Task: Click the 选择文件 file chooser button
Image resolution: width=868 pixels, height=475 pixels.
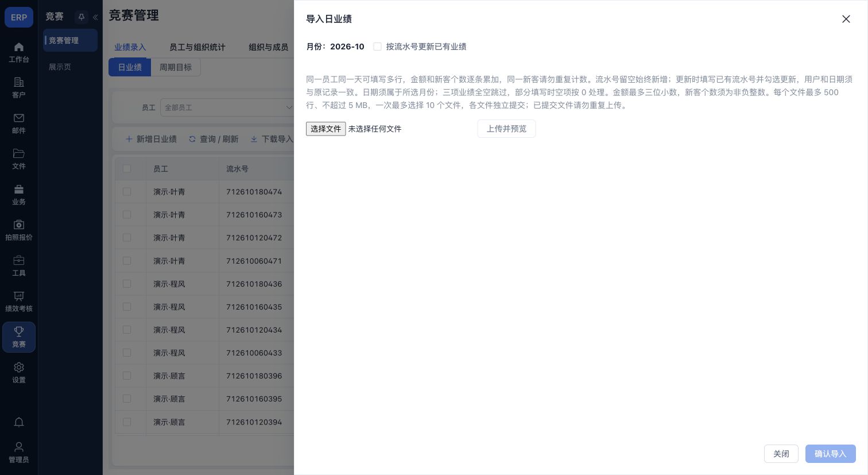Action: [x=325, y=129]
